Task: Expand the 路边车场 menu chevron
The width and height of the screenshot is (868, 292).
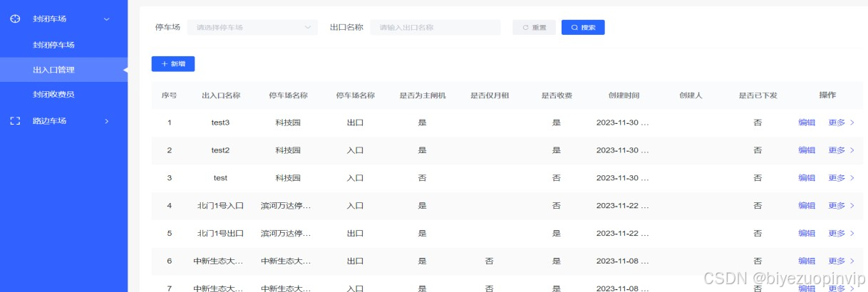Action: (x=107, y=121)
